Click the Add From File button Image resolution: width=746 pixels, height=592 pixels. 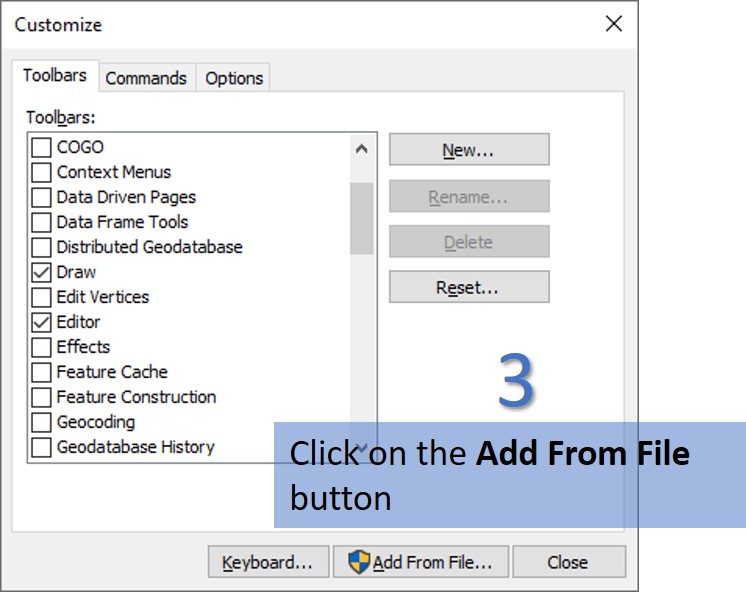pos(421,562)
